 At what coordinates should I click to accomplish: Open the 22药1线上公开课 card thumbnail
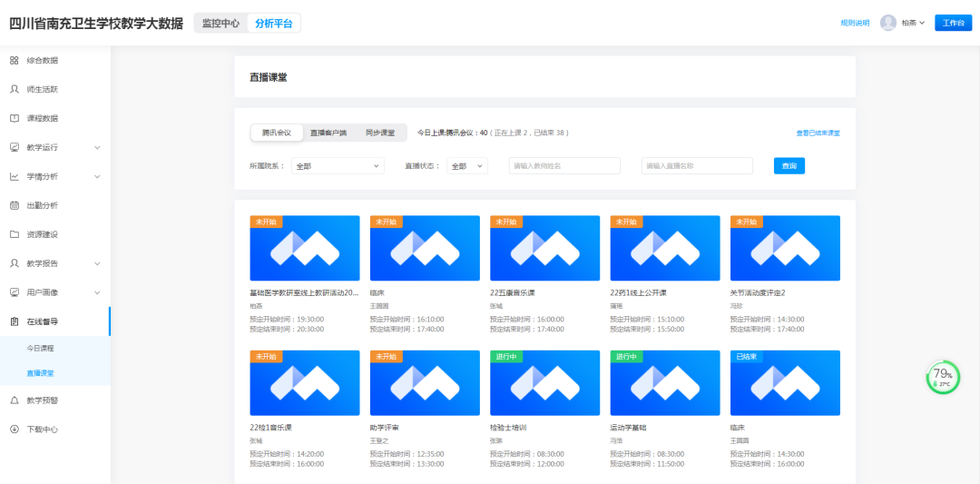pos(665,248)
